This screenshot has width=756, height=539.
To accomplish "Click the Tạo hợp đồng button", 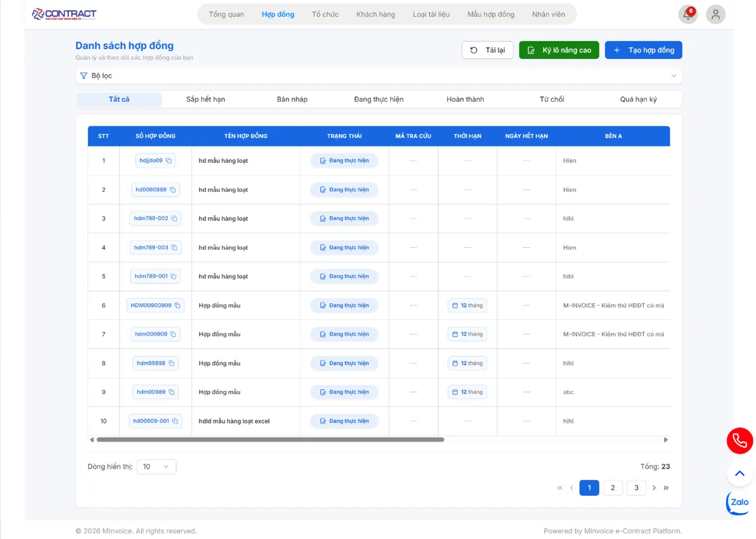I will (643, 50).
